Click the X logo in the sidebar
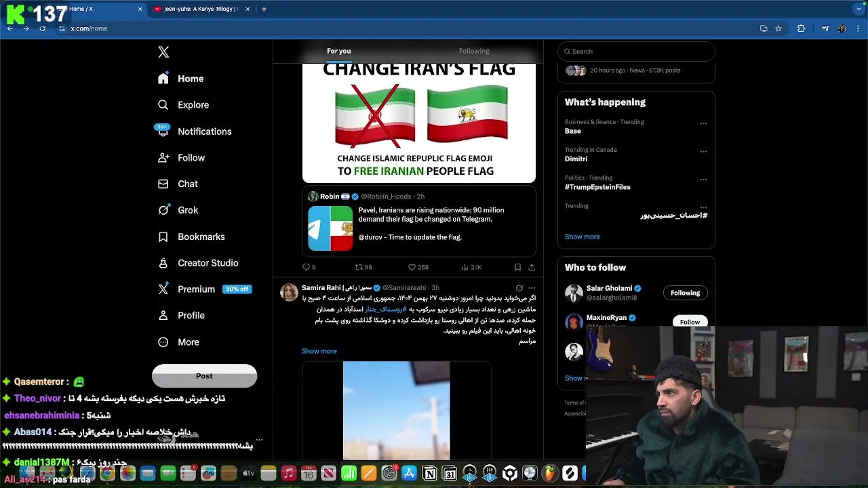 [163, 52]
